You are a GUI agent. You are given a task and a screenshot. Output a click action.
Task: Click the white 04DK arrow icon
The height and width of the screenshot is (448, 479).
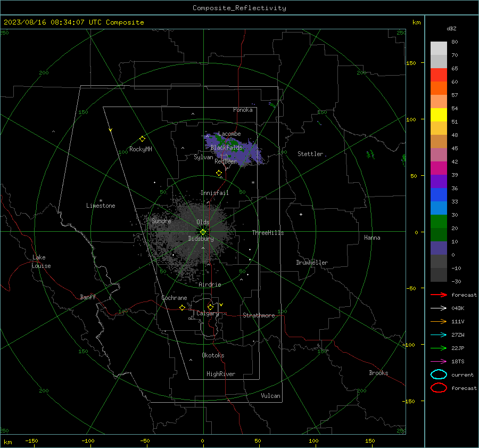point(439,308)
